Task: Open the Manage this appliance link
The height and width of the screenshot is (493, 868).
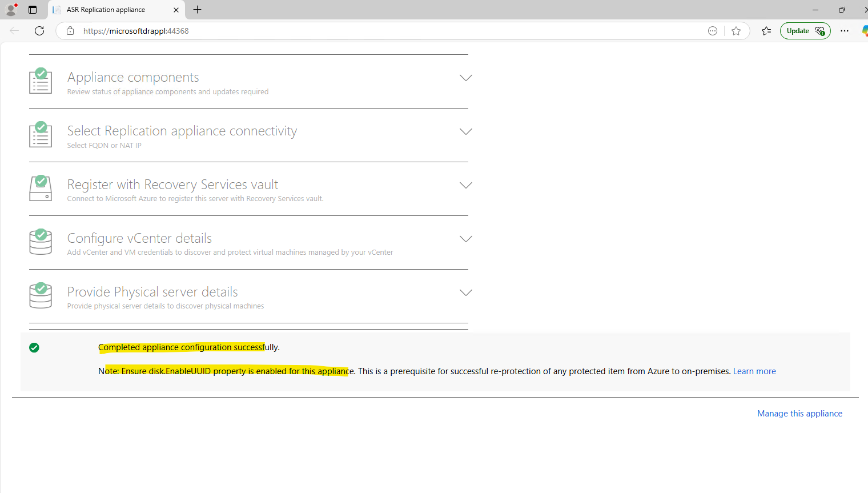Action: 799,414
